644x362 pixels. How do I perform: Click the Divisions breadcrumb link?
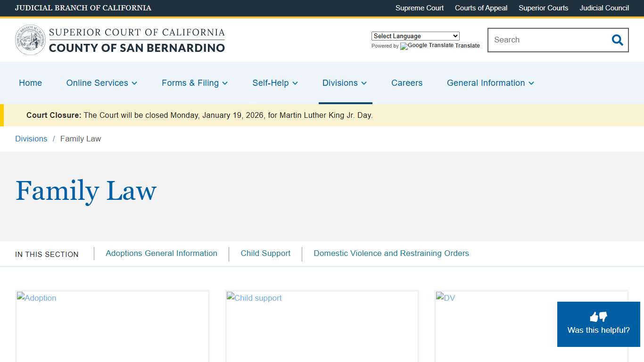tap(31, 139)
